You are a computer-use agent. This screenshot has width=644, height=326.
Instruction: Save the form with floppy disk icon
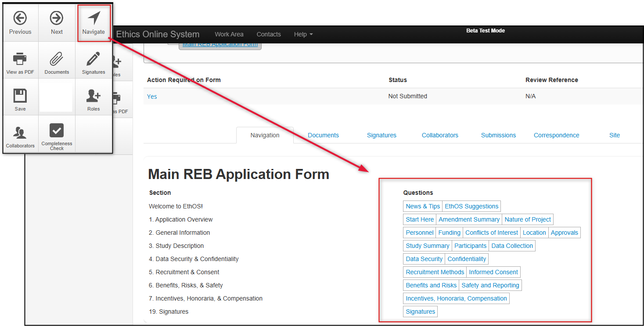click(20, 96)
